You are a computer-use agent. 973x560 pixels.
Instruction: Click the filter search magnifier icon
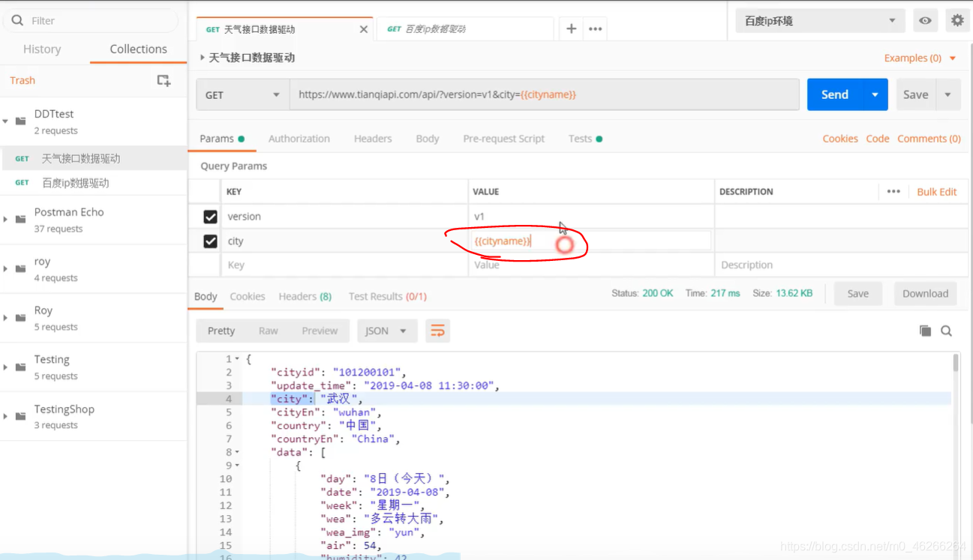(x=17, y=20)
